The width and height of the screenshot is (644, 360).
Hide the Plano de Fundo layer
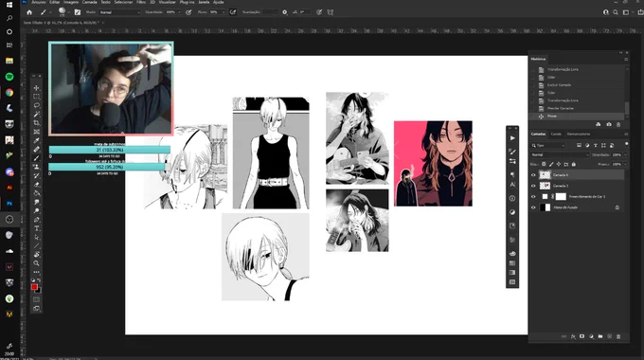pyautogui.click(x=533, y=207)
